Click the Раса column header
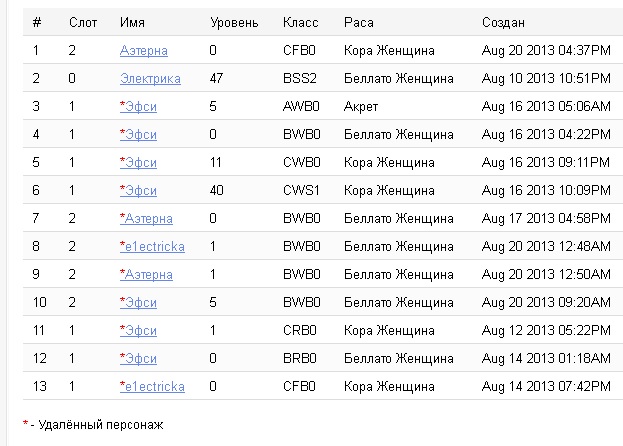 coord(359,23)
